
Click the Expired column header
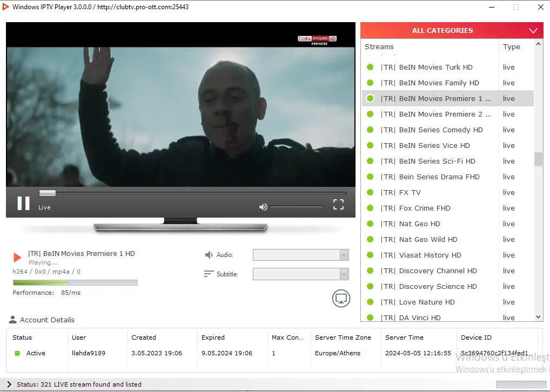213,337
